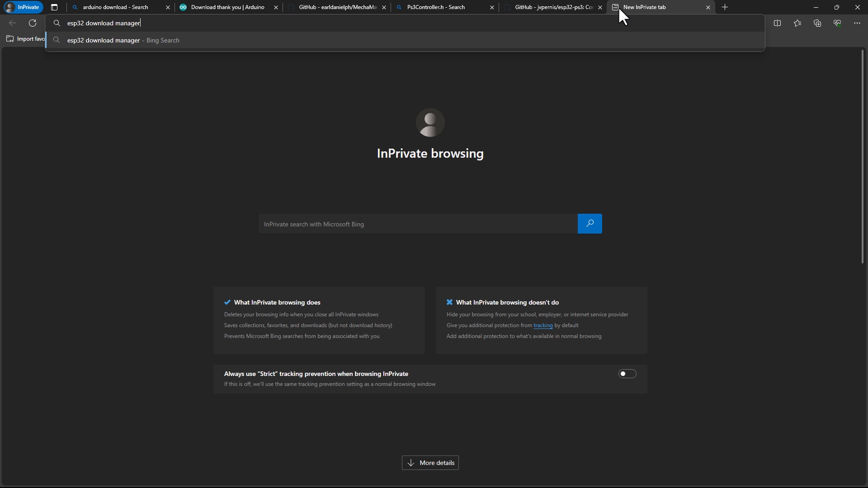This screenshot has height=488, width=868.
Task: Minimize the browser window
Action: coord(816,7)
